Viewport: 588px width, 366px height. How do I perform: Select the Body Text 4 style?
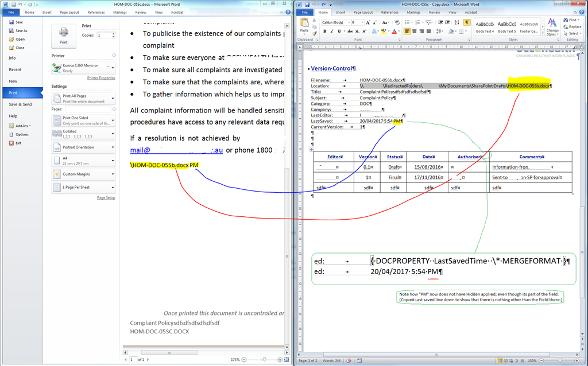point(485,28)
